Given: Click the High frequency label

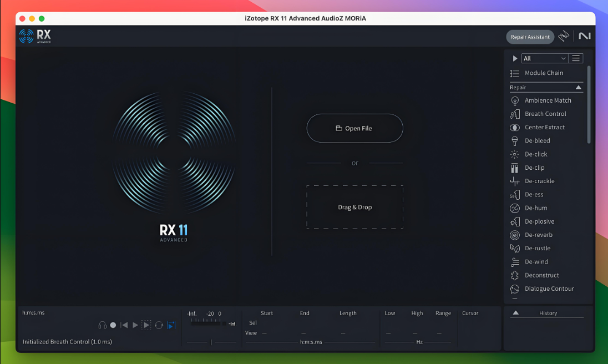Looking at the screenshot, I should (417, 313).
